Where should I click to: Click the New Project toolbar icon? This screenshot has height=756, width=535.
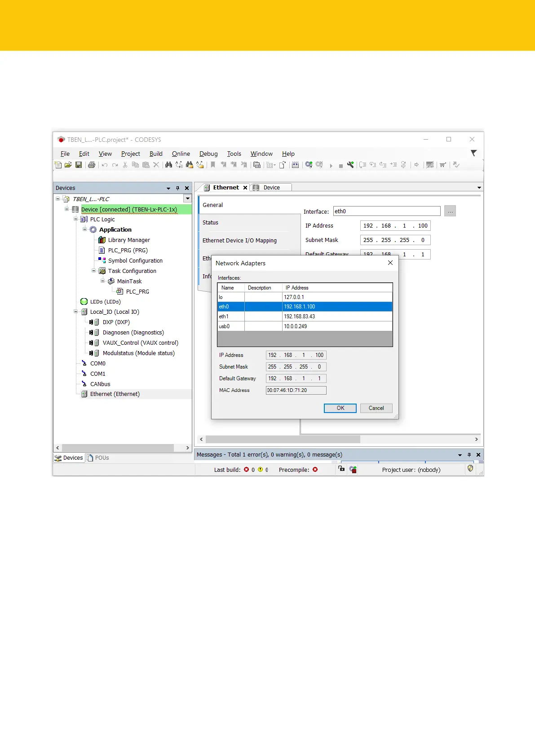tap(58, 165)
